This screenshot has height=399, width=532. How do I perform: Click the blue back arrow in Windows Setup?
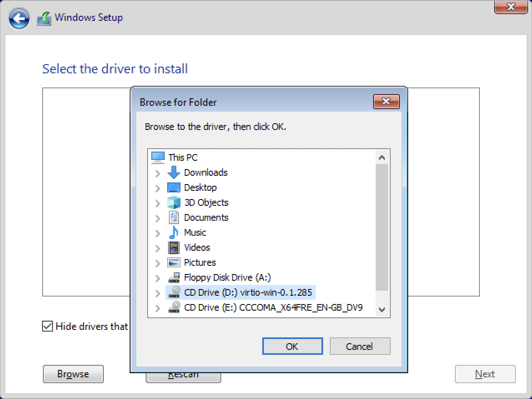coord(19,19)
